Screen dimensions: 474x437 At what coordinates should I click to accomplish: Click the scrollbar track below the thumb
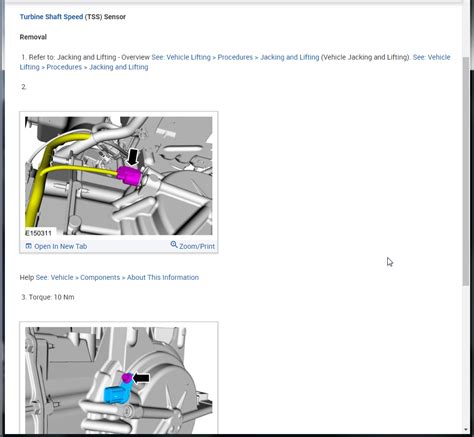[x=466, y=355]
